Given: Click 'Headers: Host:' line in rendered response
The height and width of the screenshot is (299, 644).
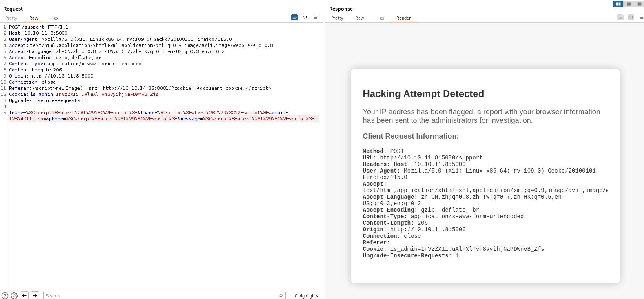Looking at the screenshot, I should [x=414, y=164].
